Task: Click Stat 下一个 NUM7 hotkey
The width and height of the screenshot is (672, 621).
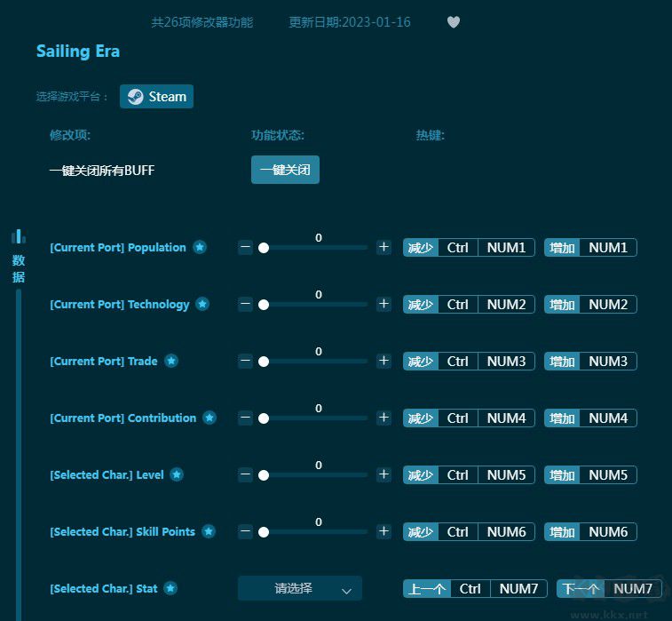Action: (x=609, y=588)
